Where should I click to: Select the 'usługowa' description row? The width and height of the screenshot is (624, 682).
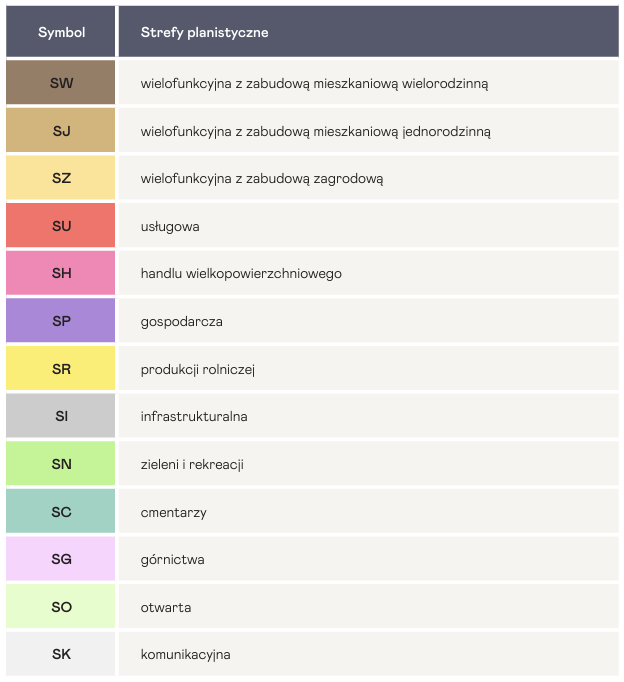pos(170,226)
